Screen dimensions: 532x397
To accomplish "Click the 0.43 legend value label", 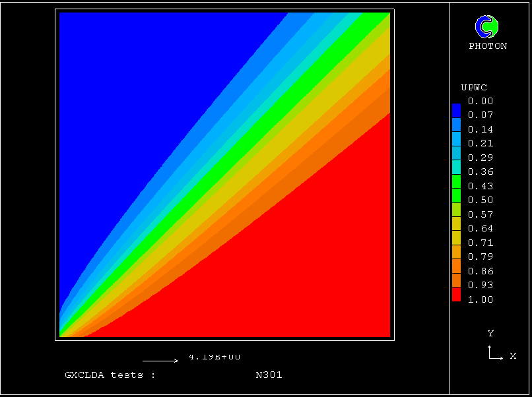I will 480,187.
